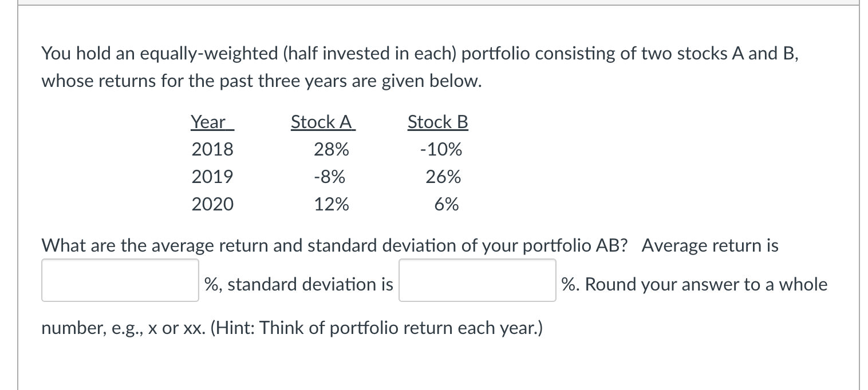868x390 pixels.
Task: Click the Average return answer input box
Action: pos(120,280)
